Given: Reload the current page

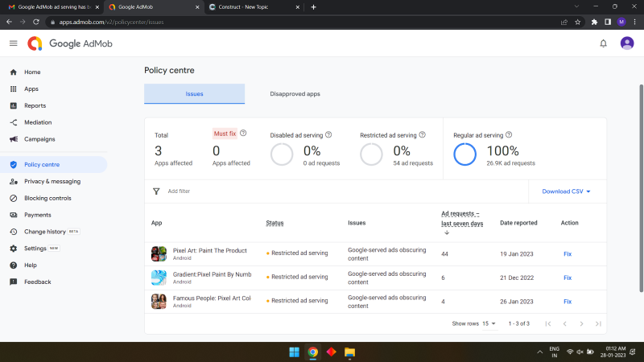Looking at the screenshot, I should tap(36, 23).
